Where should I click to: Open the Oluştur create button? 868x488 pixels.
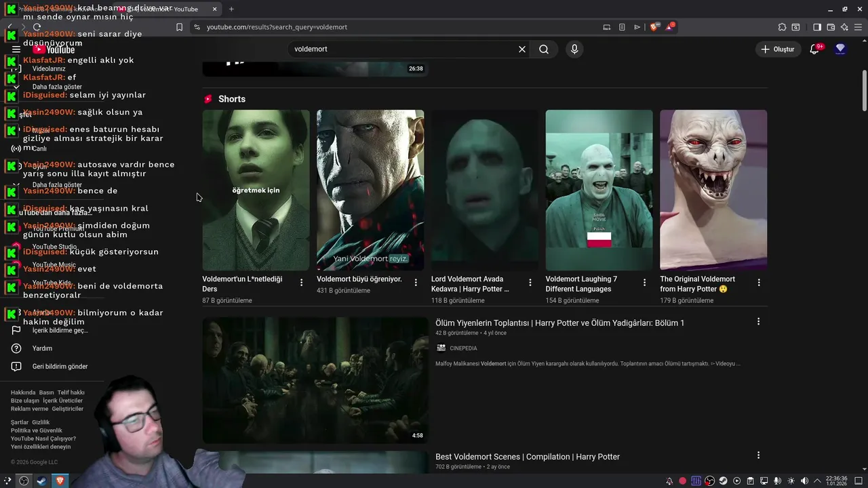(x=777, y=49)
